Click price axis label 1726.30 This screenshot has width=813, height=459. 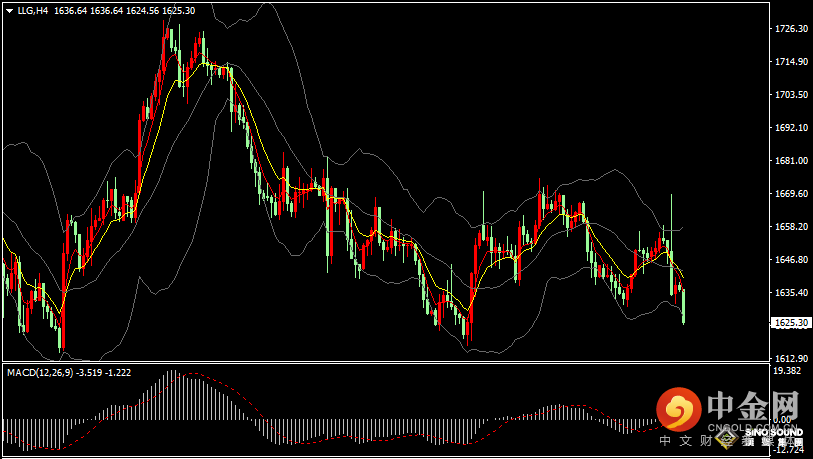click(791, 29)
